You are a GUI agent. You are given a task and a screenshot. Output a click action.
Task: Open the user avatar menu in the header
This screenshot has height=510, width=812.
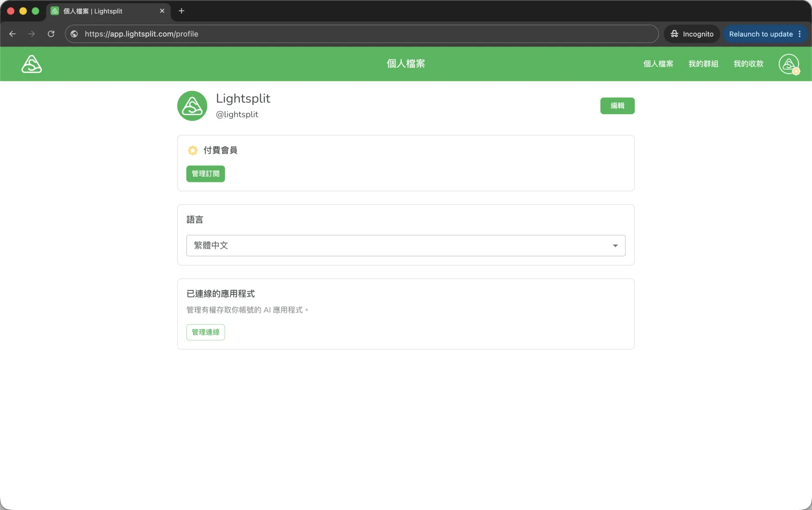pyautogui.click(x=789, y=64)
